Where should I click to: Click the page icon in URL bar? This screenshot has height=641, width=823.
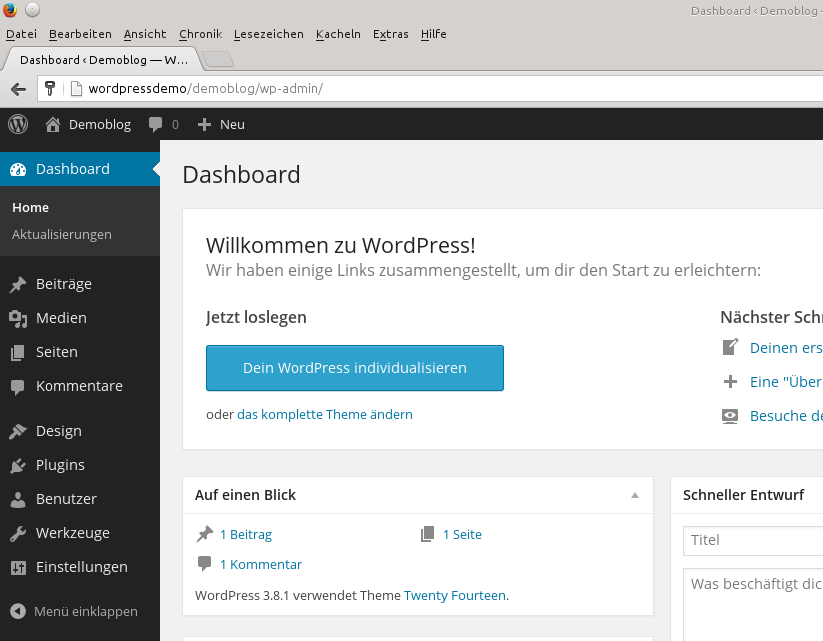[77, 88]
